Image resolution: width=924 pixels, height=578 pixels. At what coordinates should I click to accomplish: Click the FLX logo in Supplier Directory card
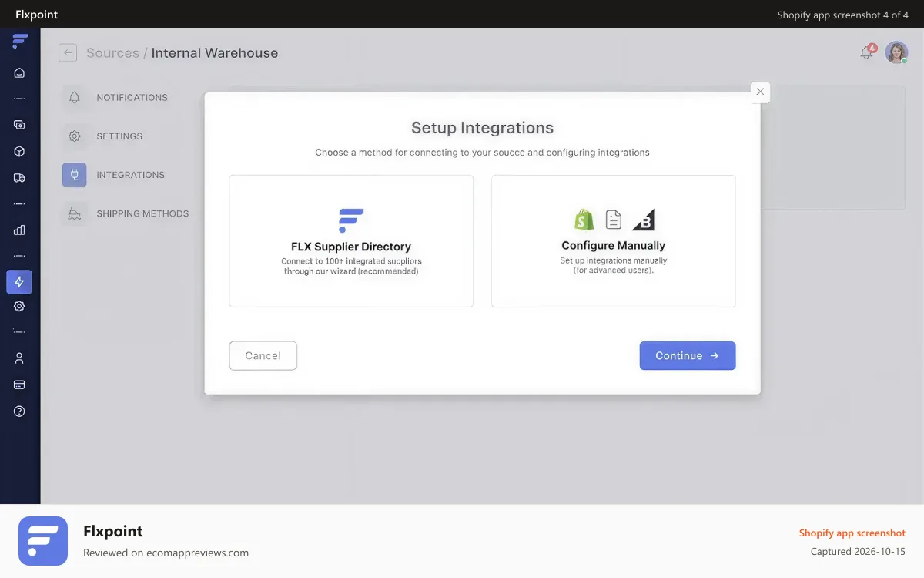click(x=351, y=220)
